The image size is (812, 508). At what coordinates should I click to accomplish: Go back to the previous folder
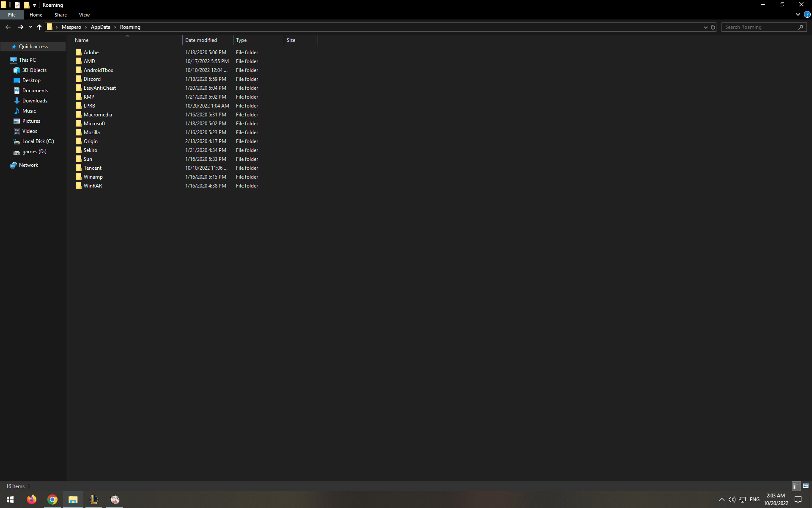[x=8, y=27]
